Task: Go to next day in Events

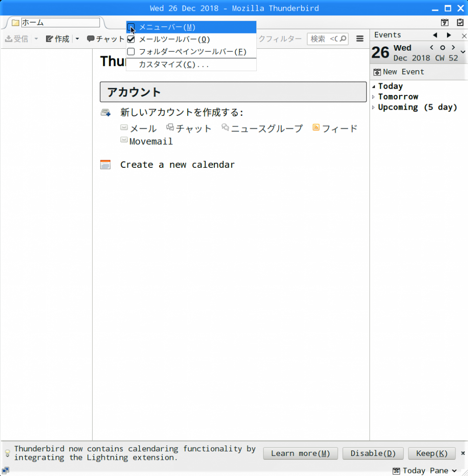Action: pos(449,35)
